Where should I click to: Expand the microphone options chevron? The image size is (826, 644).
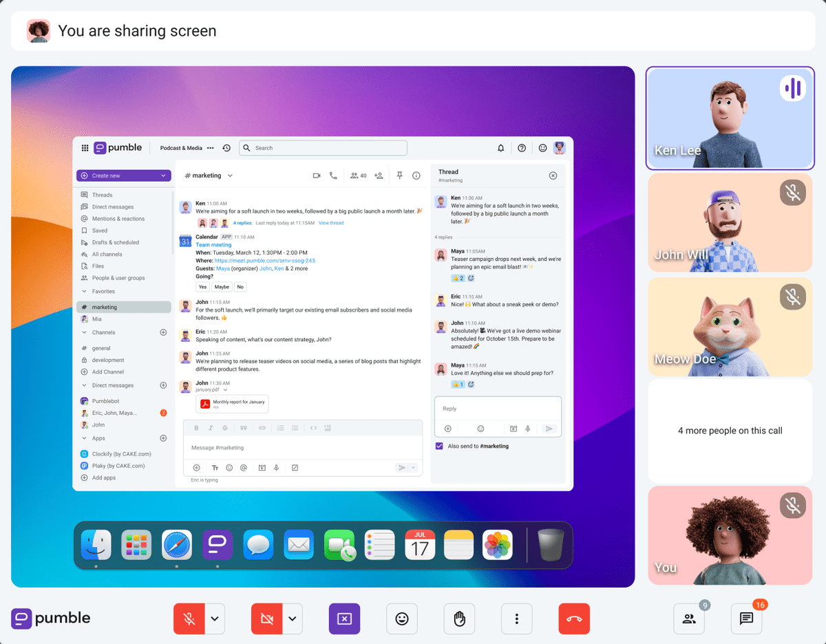(215, 619)
